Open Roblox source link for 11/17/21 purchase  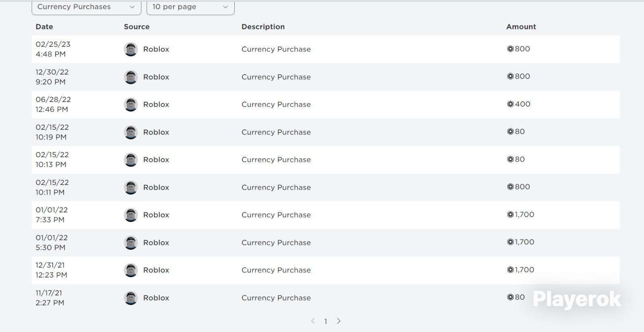156,298
